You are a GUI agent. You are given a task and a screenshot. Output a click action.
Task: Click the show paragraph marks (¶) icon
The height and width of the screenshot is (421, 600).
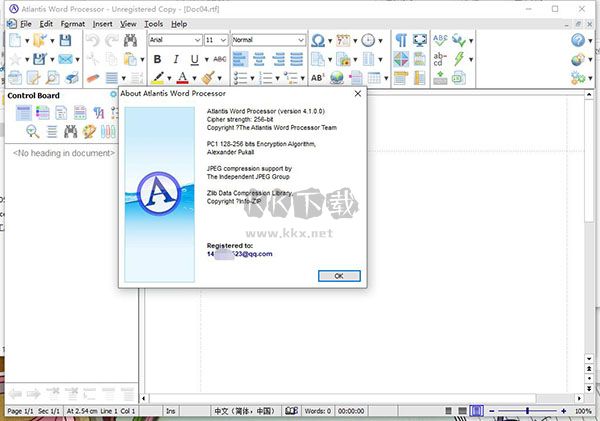pos(401,40)
